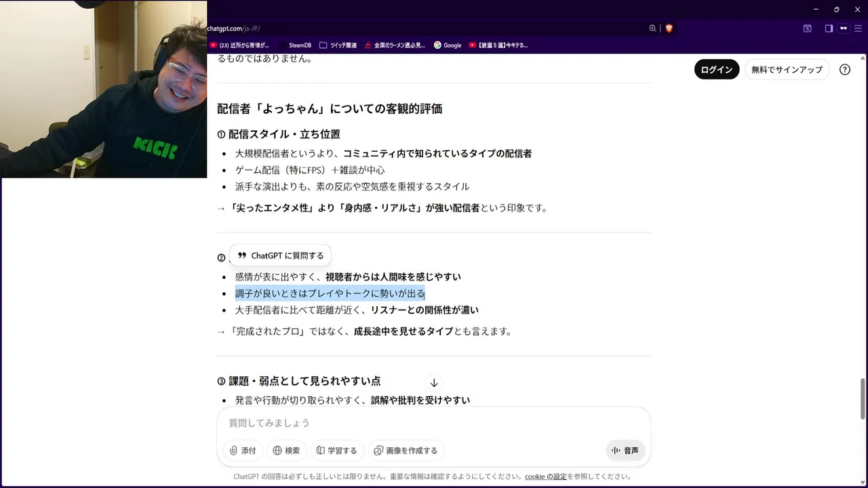Click the Brave Shields lion icon

(669, 28)
